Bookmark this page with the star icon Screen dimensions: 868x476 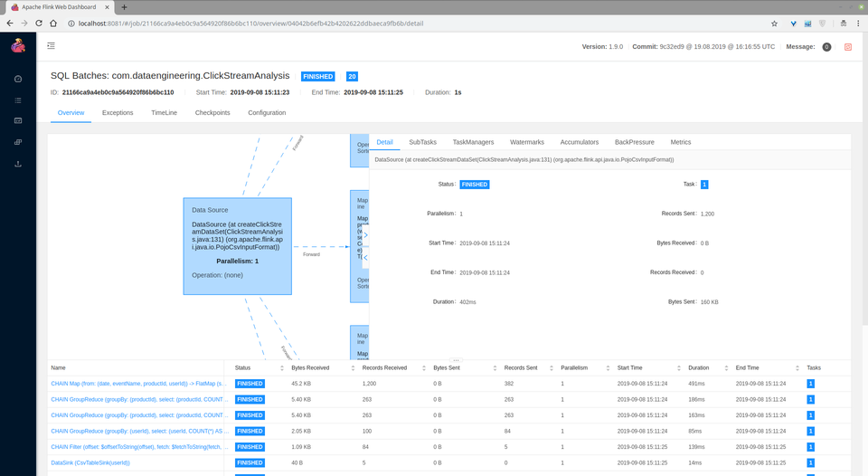tap(775, 24)
